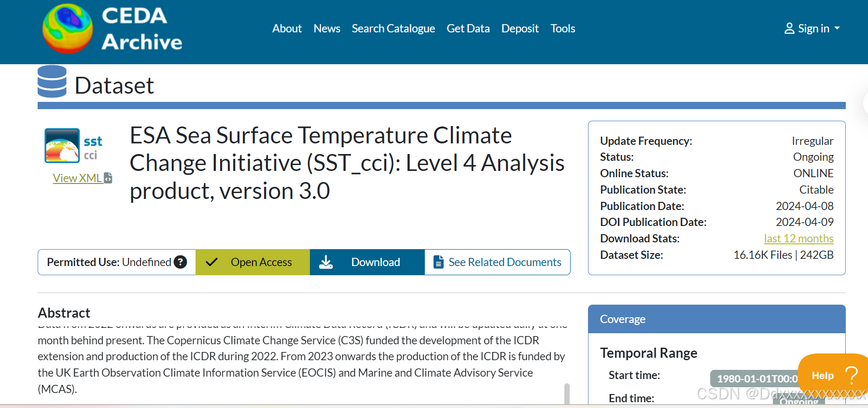The width and height of the screenshot is (868, 408).
Task: Click the Status value Ongoing
Action: [x=813, y=157]
